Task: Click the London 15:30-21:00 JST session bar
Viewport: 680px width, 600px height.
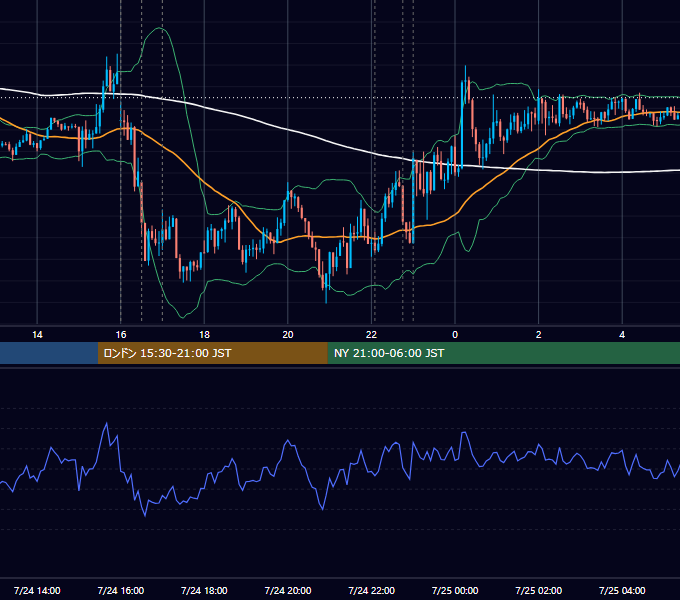Action: click(x=212, y=353)
